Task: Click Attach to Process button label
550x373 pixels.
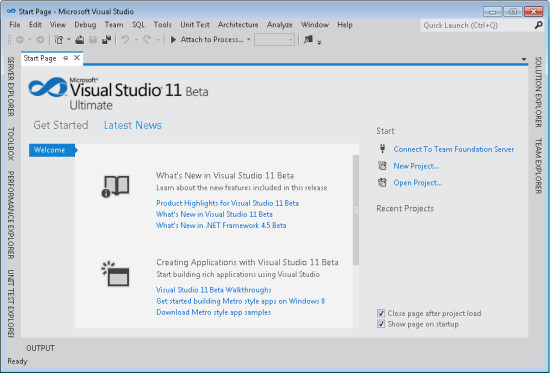Action: pos(212,40)
